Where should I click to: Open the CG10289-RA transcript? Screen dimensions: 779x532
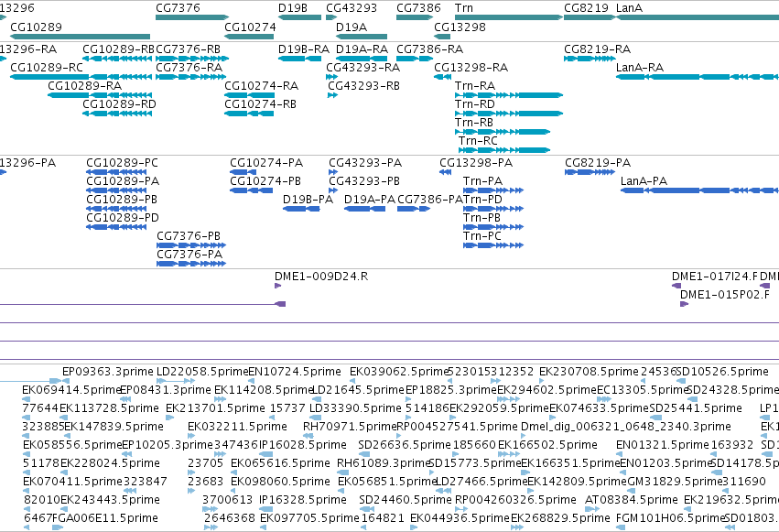coord(100,95)
